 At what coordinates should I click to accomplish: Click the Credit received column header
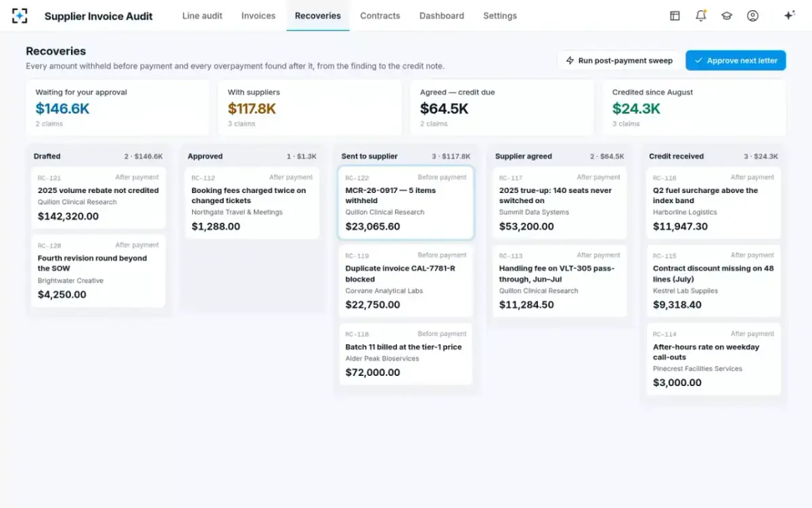point(713,156)
